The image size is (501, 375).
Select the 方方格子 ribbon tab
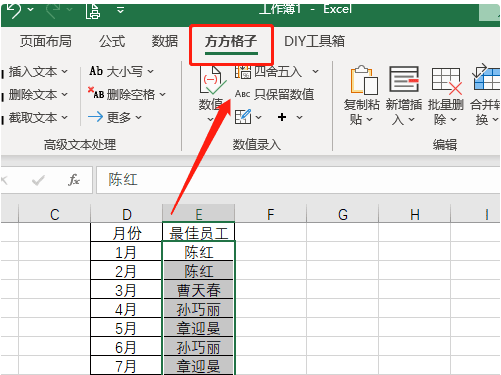pyautogui.click(x=231, y=42)
